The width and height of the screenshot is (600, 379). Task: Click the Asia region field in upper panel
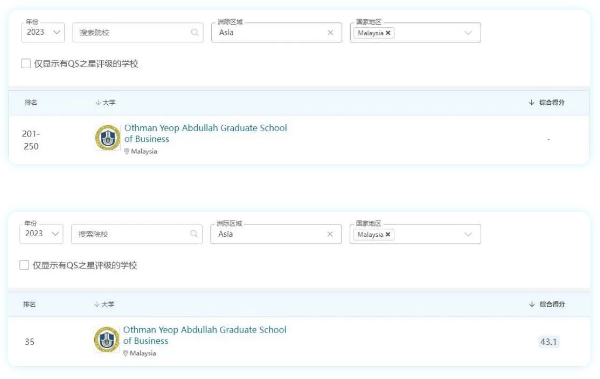tap(277, 33)
